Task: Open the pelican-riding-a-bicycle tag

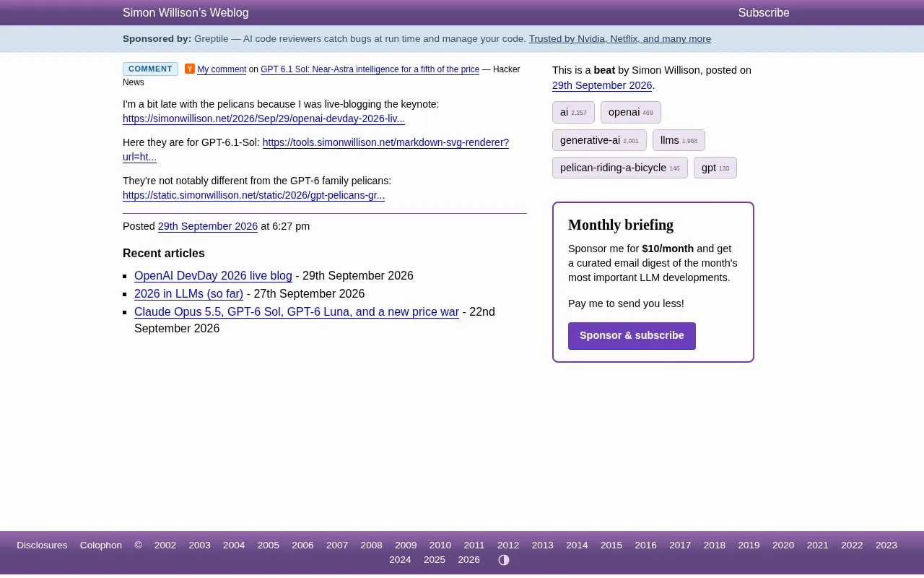Action: tap(620, 168)
